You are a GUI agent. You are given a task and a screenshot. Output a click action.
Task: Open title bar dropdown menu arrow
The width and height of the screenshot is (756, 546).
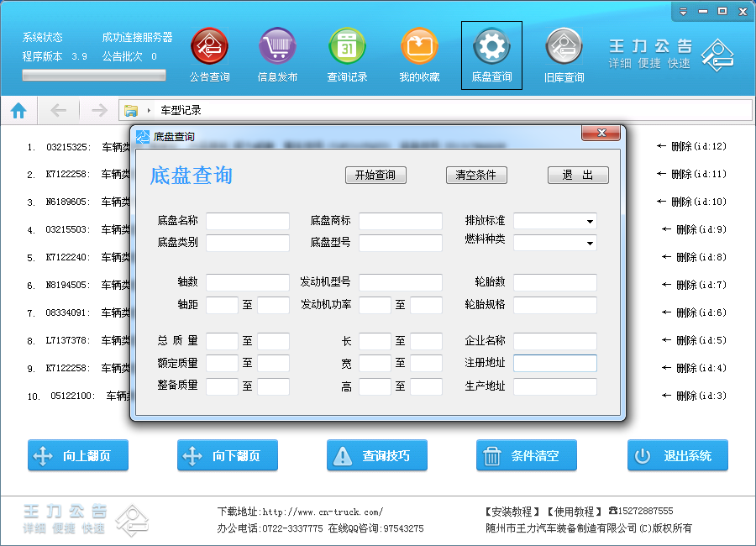(683, 12)
